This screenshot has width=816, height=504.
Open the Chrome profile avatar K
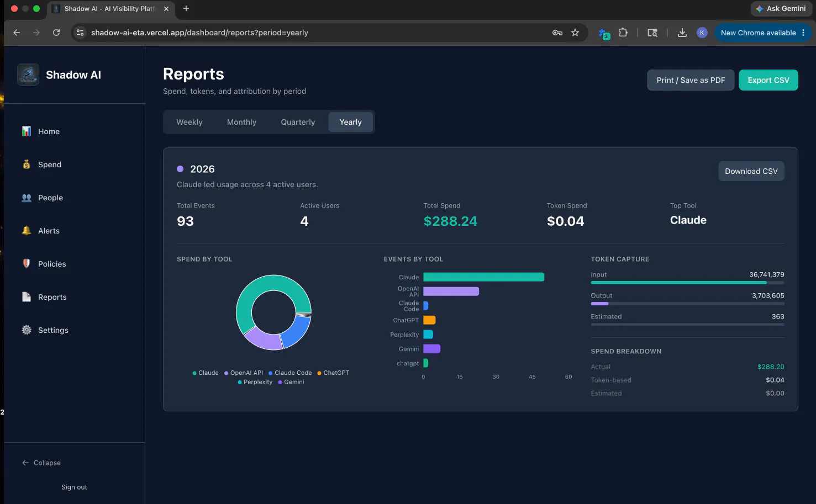702,33
